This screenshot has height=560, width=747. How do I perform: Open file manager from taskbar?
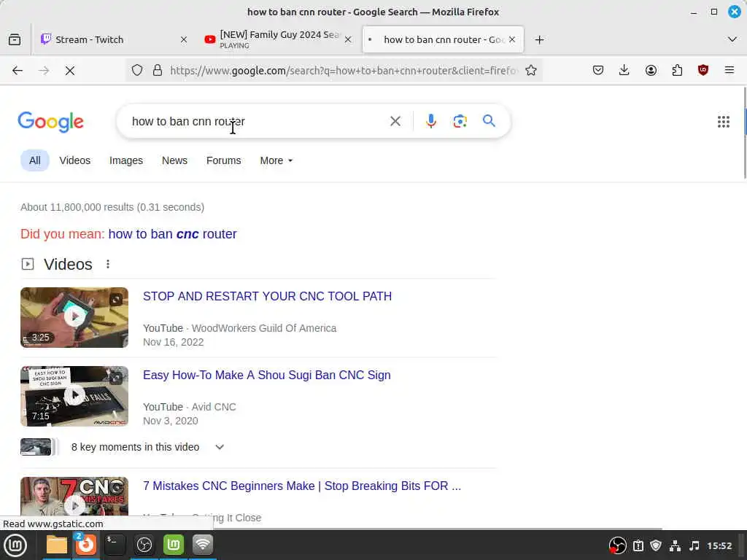(x=57, y=545)
